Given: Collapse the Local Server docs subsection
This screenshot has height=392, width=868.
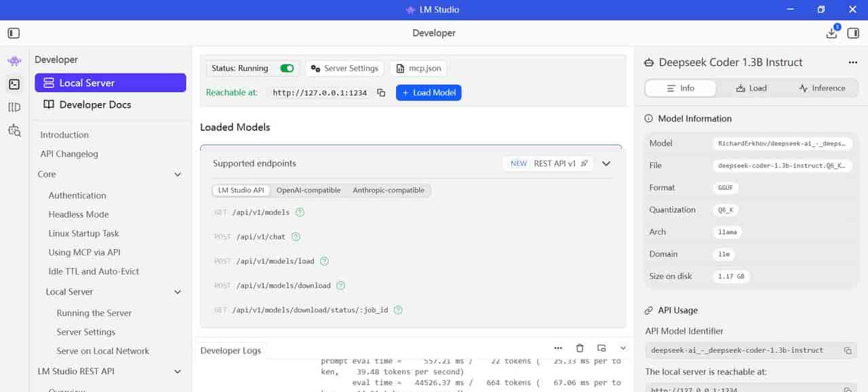Looking at the screenshot, I should coord(178,292).
